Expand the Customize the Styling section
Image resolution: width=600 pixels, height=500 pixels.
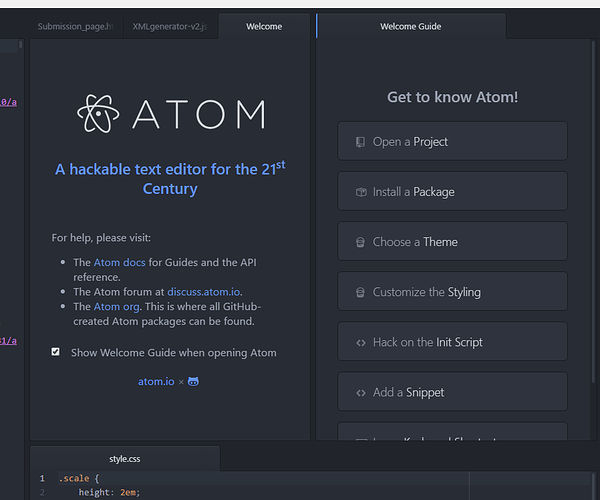point(452,292)
